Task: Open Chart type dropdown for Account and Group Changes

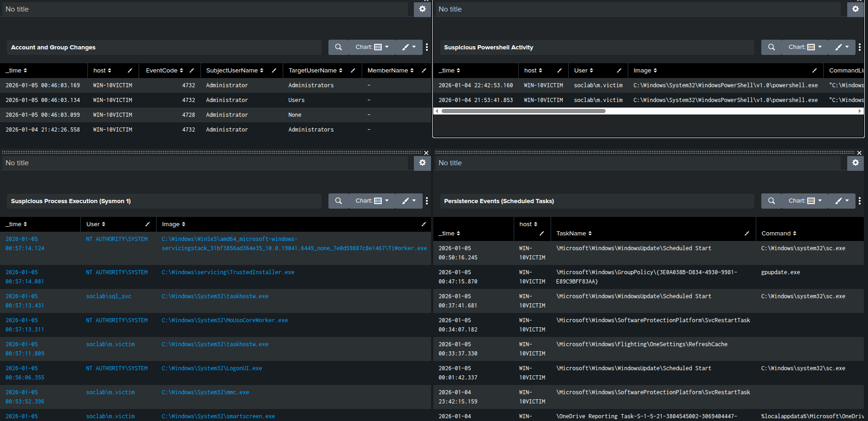Action: (x=372, y=47)
